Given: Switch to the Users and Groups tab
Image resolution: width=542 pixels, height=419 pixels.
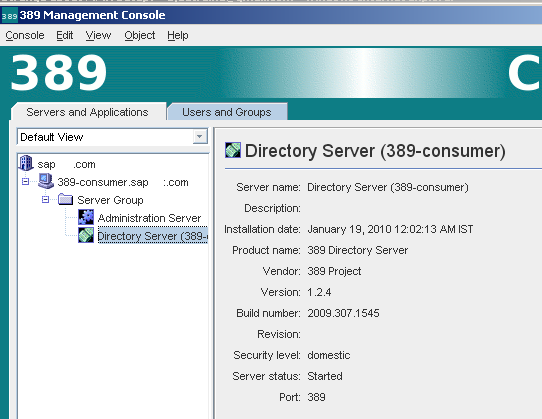Looking at the screenshot, I should 227,112.
